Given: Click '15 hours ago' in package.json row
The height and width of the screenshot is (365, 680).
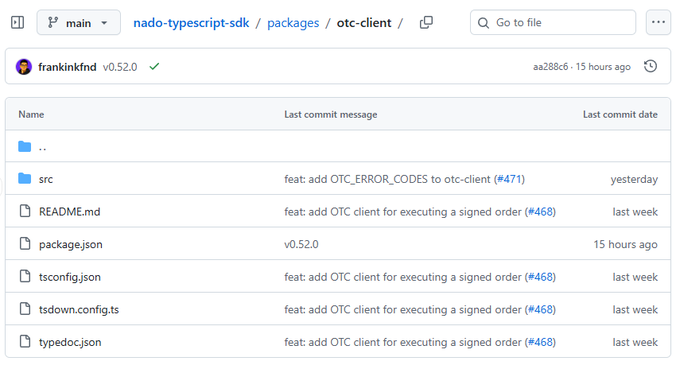Looking at the screenshot, I should [x=625, y=244].
